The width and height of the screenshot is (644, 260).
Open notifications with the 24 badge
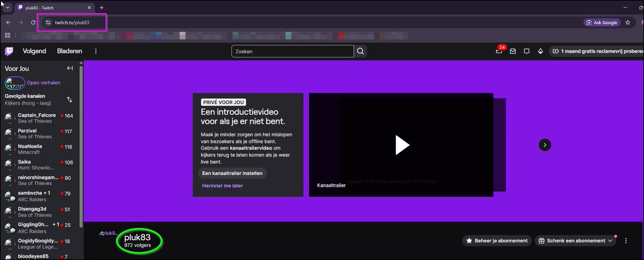499,51
